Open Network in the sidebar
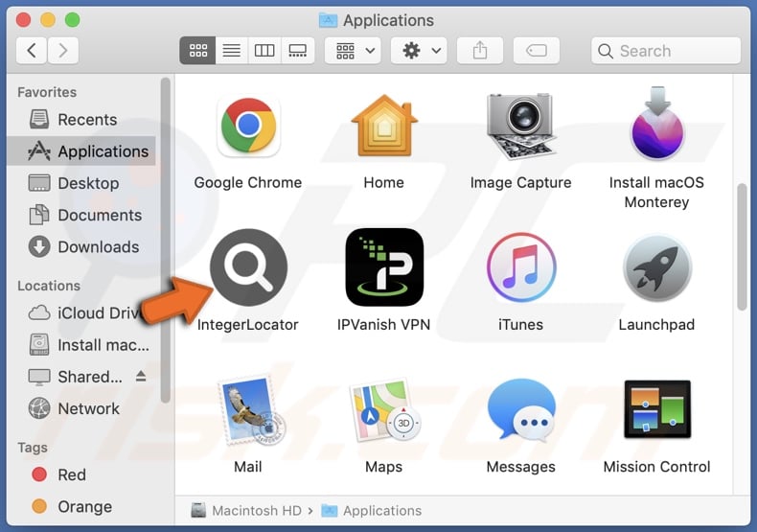 (x=81, y=408)
